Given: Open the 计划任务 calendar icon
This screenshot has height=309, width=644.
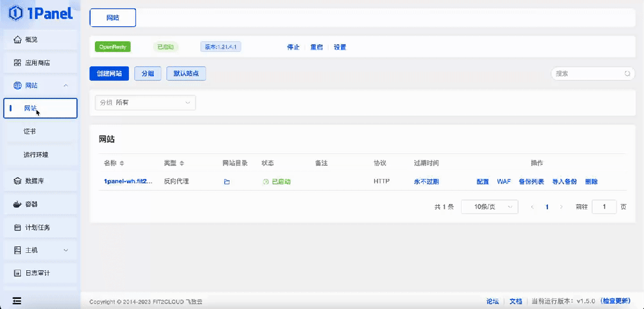Looking at the screenshot, I should pyautogui.click(x=17, y=227).
